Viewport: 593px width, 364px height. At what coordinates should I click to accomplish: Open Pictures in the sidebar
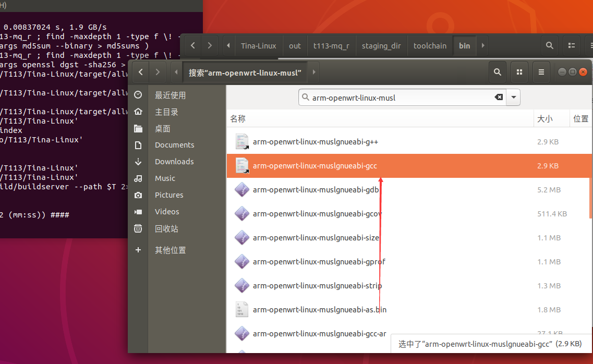[x=169, y=195]
